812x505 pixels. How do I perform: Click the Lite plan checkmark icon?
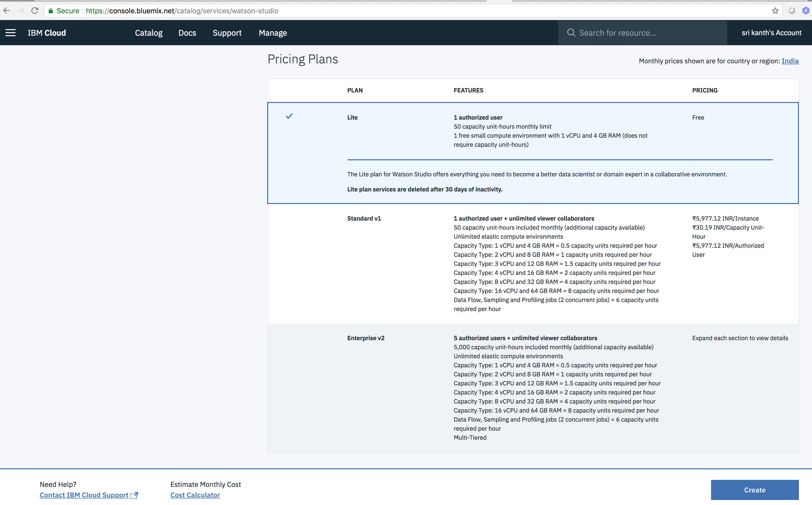click(289, 116)
